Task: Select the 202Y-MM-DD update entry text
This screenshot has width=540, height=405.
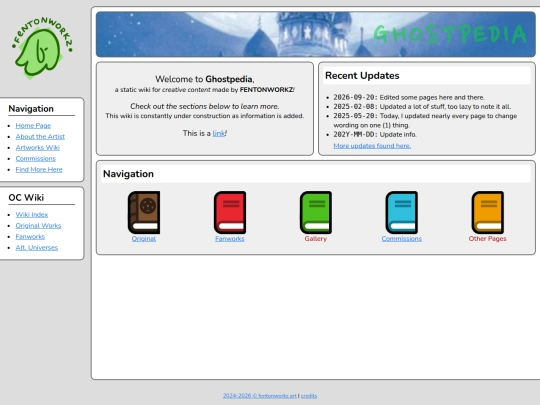Action: (x=375, y=135)
